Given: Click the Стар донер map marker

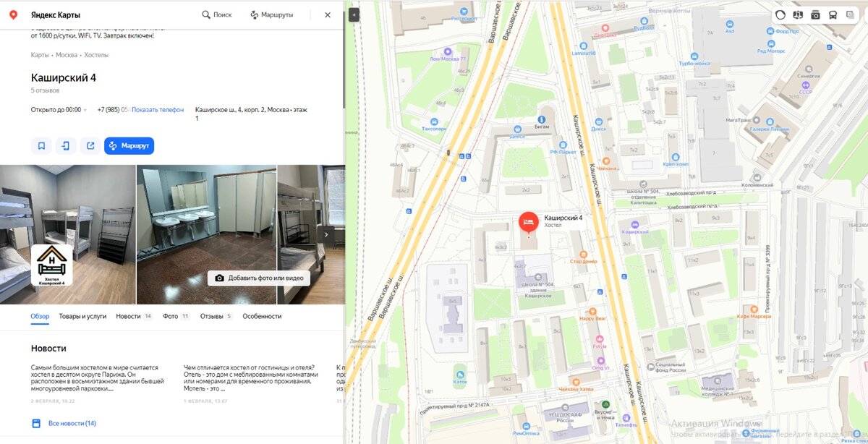Looking at the screenshot, I should tap(584, 254).
